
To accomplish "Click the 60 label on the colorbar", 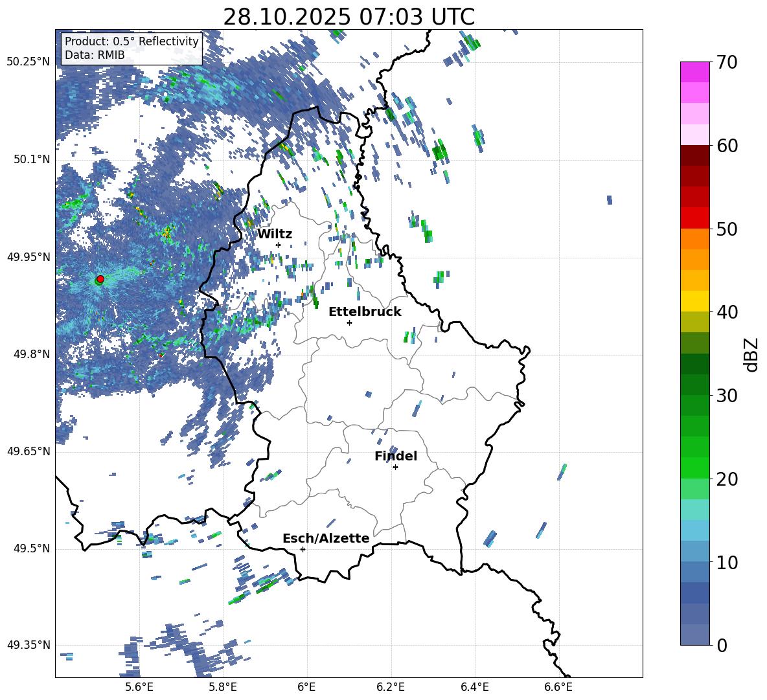I will [x=726, y=146].
